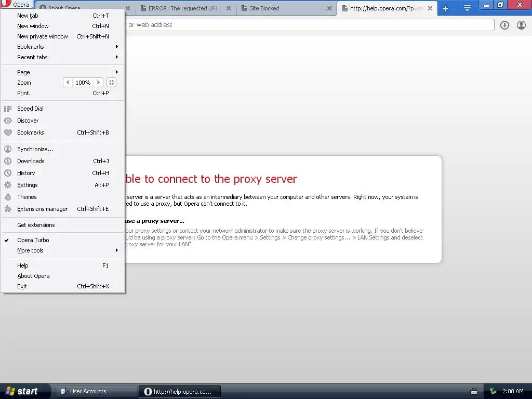Viewport: 532px width, 399px height.
Task: Increase zoom with the right arrow
Action: pyautogui.click(x=98, y=83)
